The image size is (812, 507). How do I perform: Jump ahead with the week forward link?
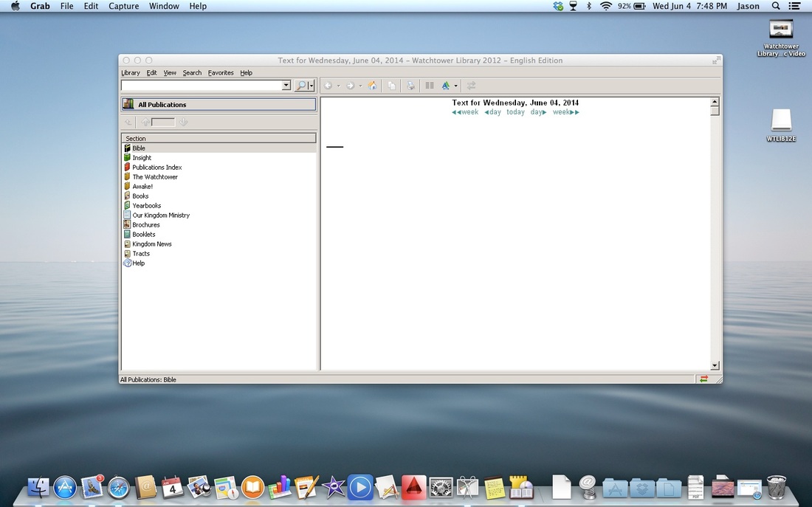(565, 111)
